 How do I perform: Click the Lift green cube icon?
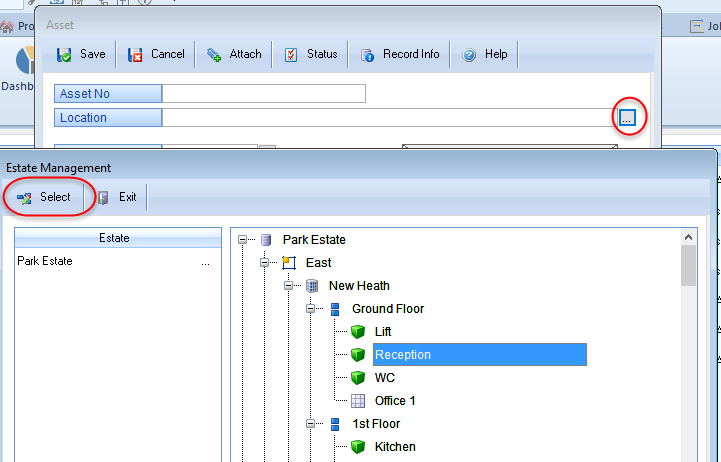[358, 331]
